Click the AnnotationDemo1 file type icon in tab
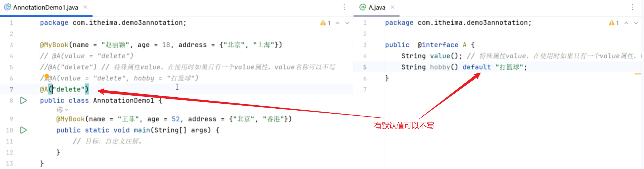This screenshot has height=169, width=644. click(8, 7)
